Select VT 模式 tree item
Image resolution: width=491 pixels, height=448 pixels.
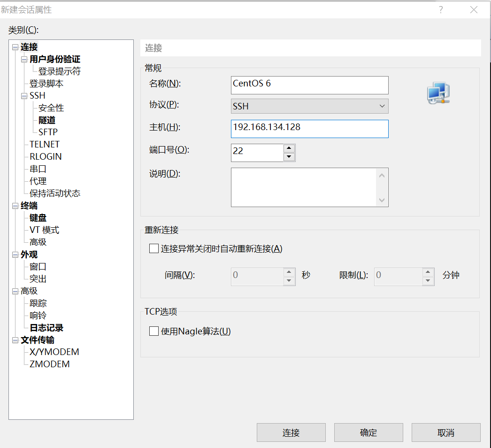pyautogui.click(x=45, y=230)
